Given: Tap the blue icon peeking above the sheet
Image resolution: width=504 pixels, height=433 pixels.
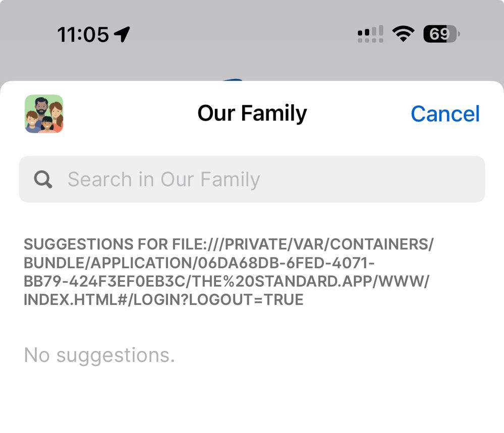Looking at the screenshot, I should (x=233, y=79).
